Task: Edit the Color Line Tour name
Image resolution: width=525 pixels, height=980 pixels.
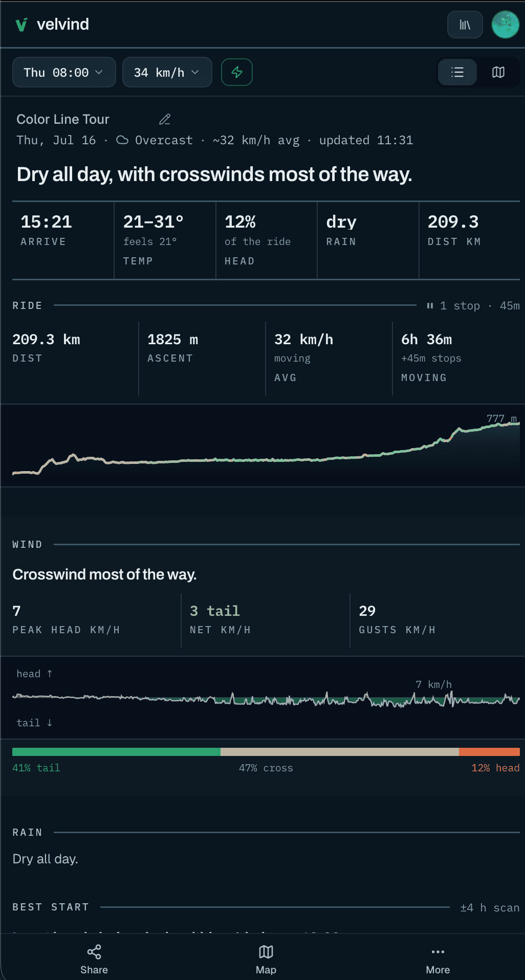Action: (x=165, y=119)
